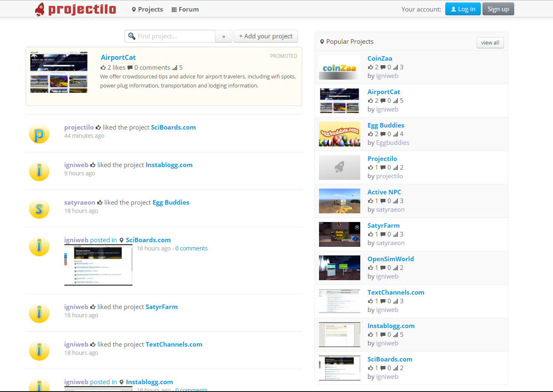Image resolution: width=553 pixels, height=392 pixels.
Task: Click the signal bars icon on promoted AirportCat
Action: [175, 68]
